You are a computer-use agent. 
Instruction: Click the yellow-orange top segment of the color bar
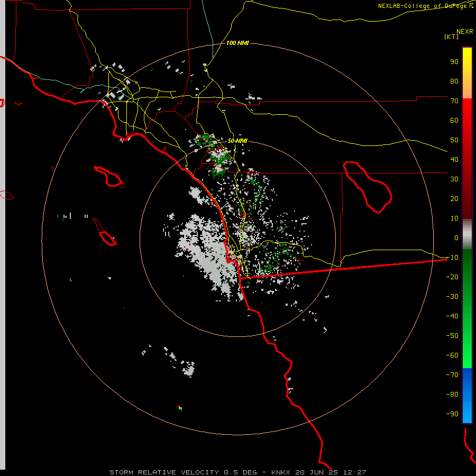(467, 73)
